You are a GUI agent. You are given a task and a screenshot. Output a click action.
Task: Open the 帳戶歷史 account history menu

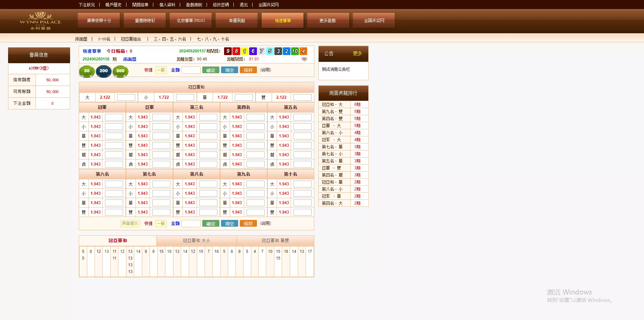tap(113, 5)
